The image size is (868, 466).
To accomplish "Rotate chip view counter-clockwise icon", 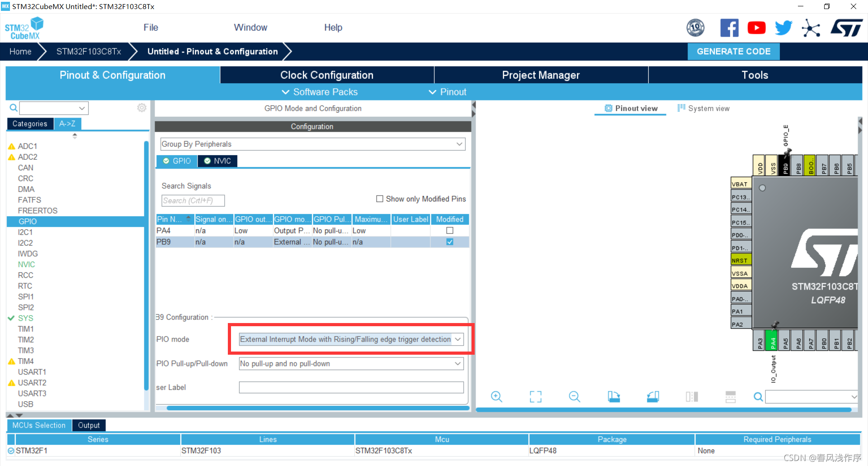I will 653,397.
